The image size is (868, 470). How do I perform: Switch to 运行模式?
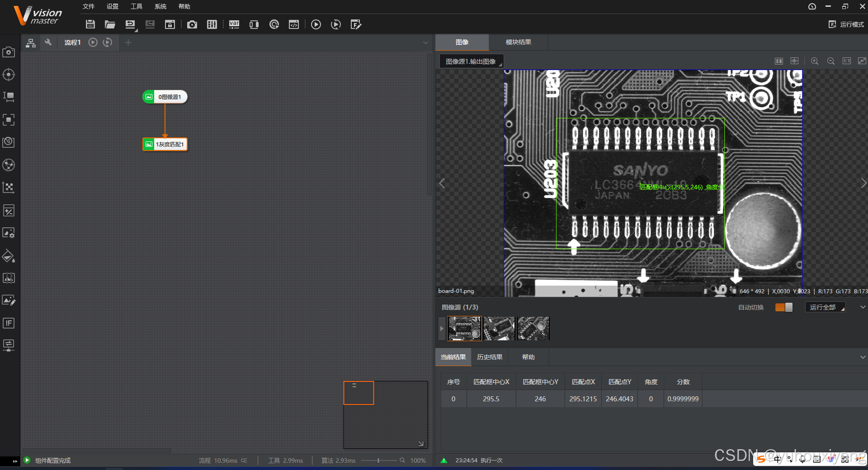pos(846,24)
